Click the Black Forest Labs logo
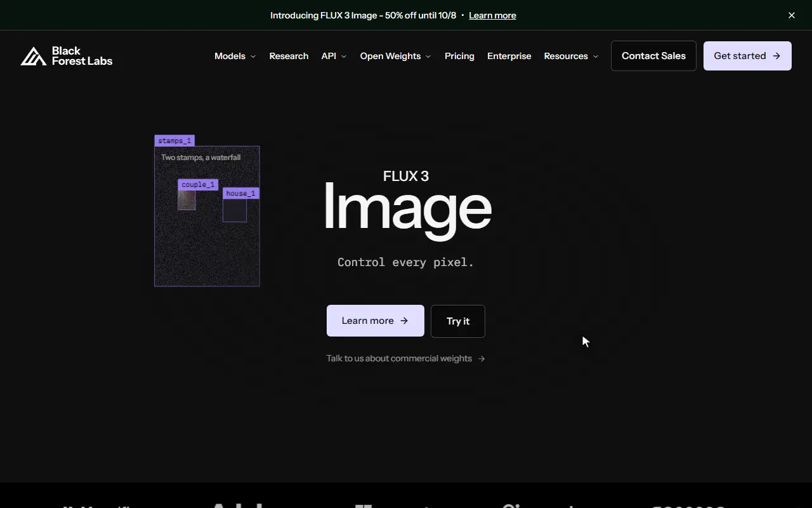 (x=67, y=56)
